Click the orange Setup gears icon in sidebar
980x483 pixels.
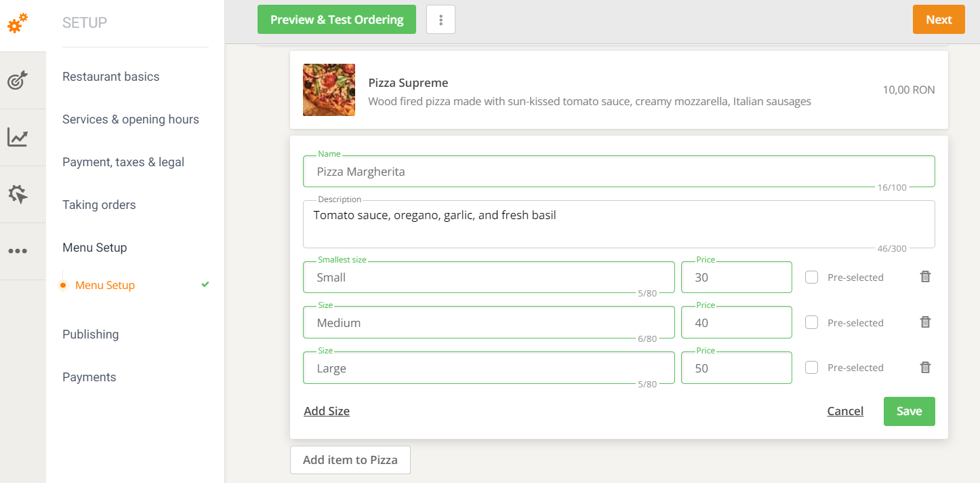click(18, 22)
